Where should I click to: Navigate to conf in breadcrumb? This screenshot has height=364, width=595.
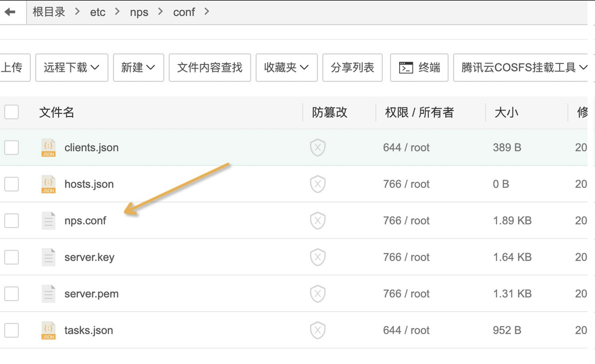point(184,12)
